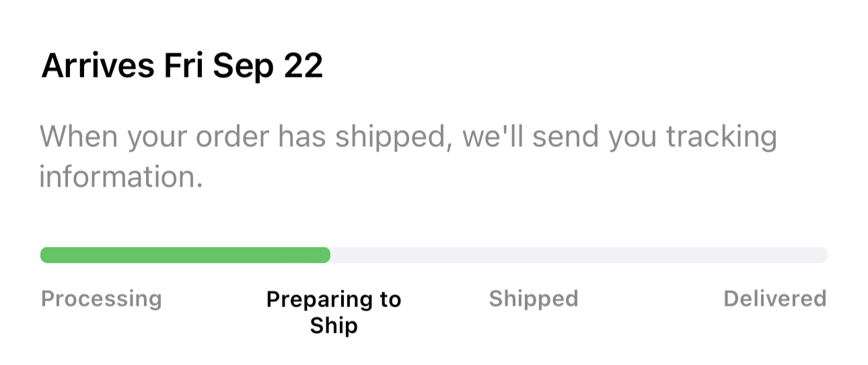The width and height of the screenshot is (868, 365).
Task: Click the word "information." on second line
Action: tap(121, 177)
